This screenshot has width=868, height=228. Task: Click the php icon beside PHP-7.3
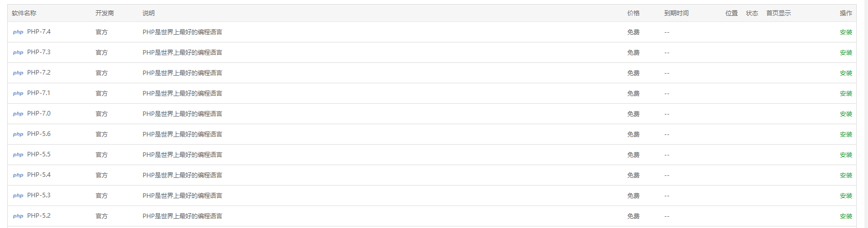[18, 53]
